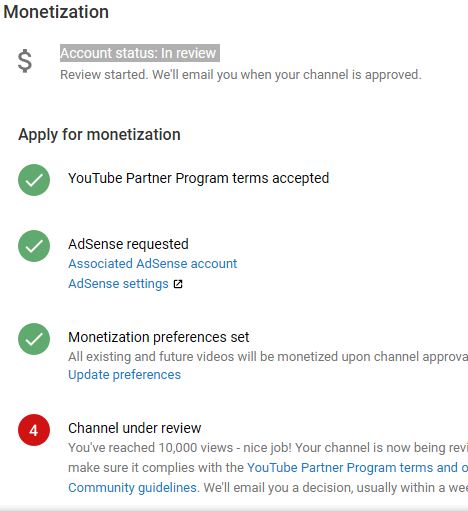Click green checkmark beside Monetization preferences set
Screen dimensions: 468x511
[x=34, y=339]
